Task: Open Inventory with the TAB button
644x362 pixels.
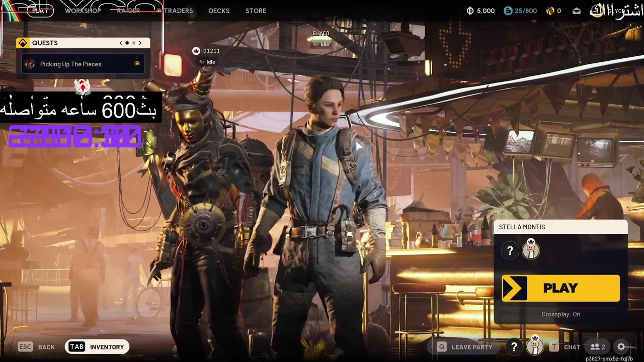Action: (97, 347)
